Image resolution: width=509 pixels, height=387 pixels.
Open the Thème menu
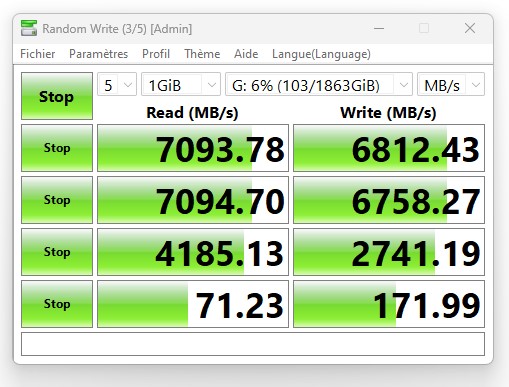pyautogui.click(x=202, y=54)
